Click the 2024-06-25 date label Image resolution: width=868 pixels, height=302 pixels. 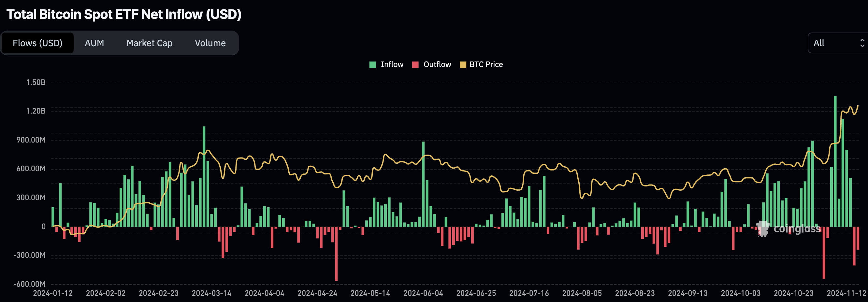(476, 293)
